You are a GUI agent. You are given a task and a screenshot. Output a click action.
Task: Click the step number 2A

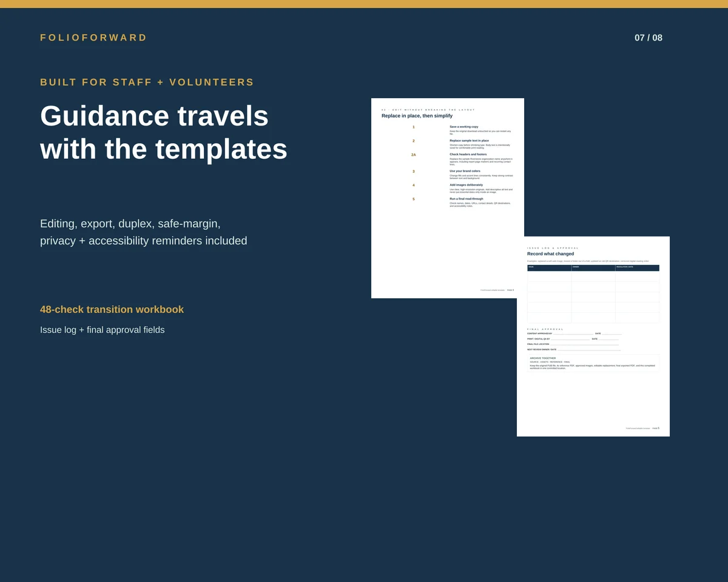click(414, 155)
